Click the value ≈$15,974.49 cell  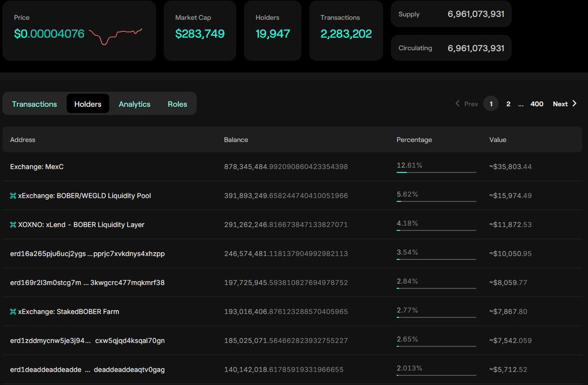(x=511, y=196)
